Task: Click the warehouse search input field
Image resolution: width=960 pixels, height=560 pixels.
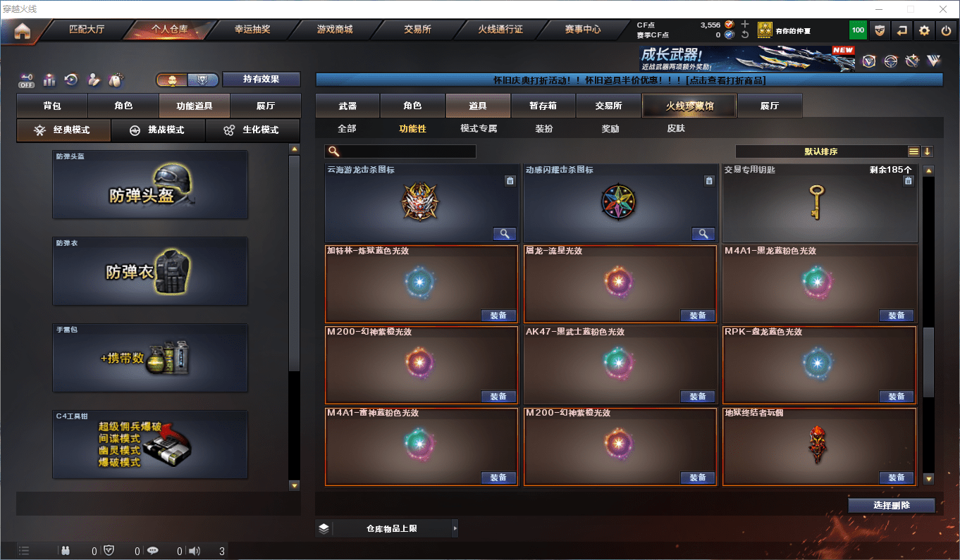Action: point(400,151)
